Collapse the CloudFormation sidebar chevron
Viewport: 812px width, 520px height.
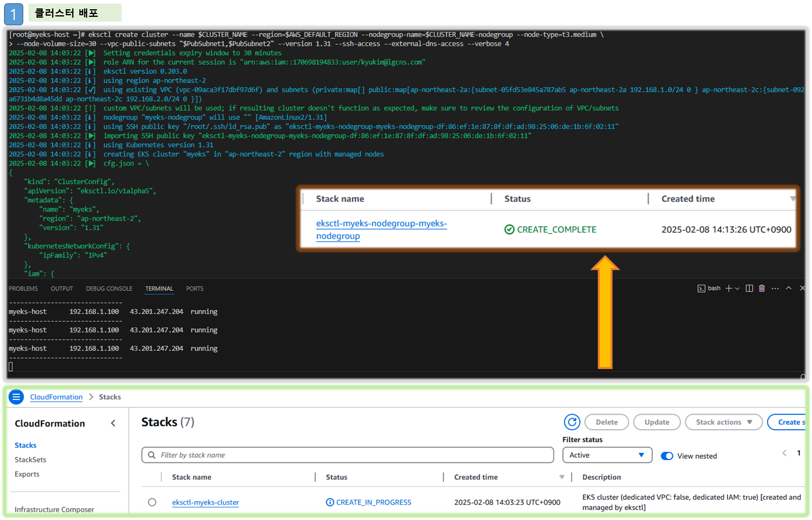point(113,423)
